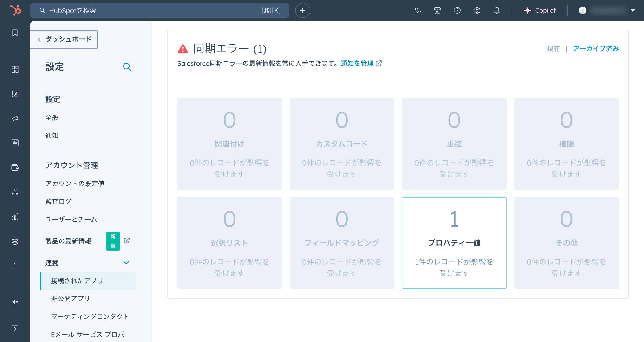644x342 pixels.
Task: Select 接続されたアプリ in sidebar
Action: 88,281
